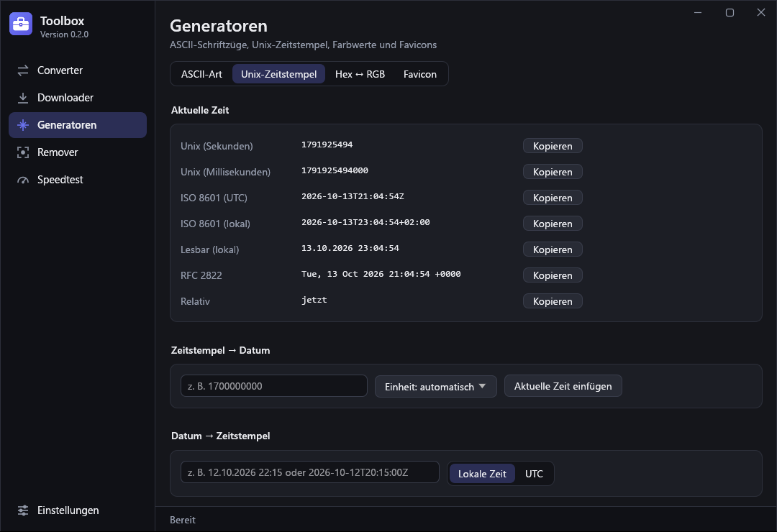Minimize the Toolbox window
The width and height of the screenshot is (777, 532).
(698, 12)
